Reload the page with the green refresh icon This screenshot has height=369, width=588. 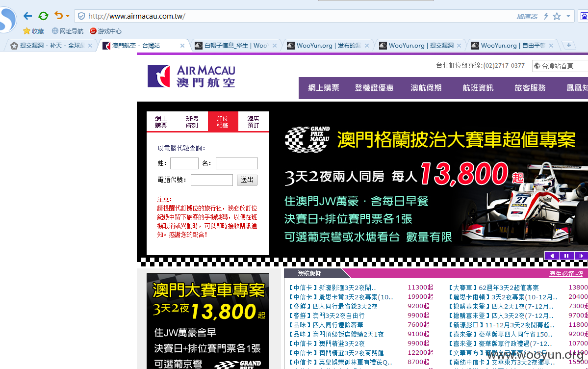pos(43,16)
